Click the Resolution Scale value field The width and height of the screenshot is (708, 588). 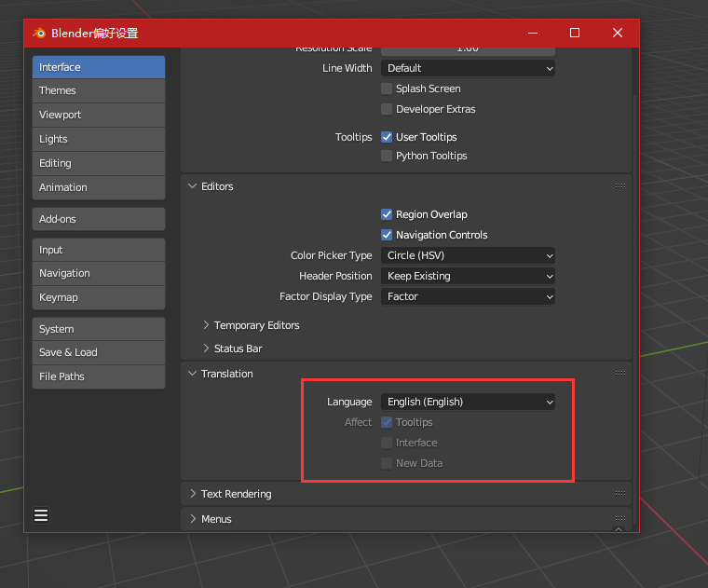tap(468, 50)
